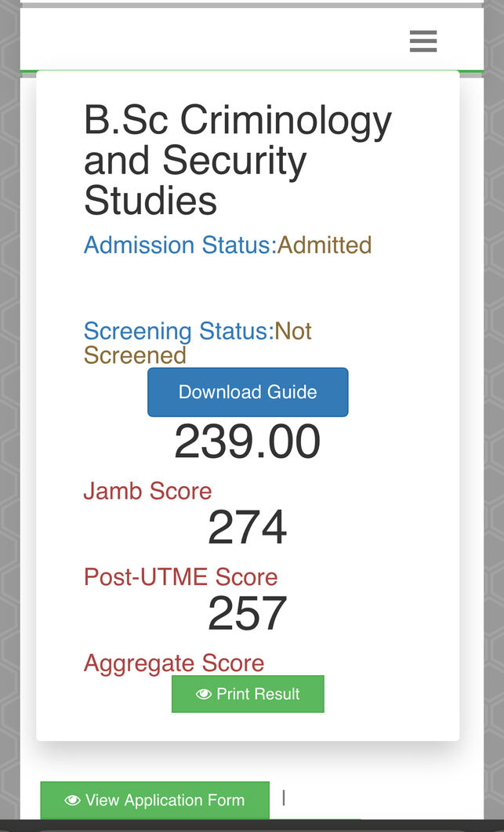Select the 239.00 Jamb score value
The image size is (504, 832).
click(x=247, y=441)
